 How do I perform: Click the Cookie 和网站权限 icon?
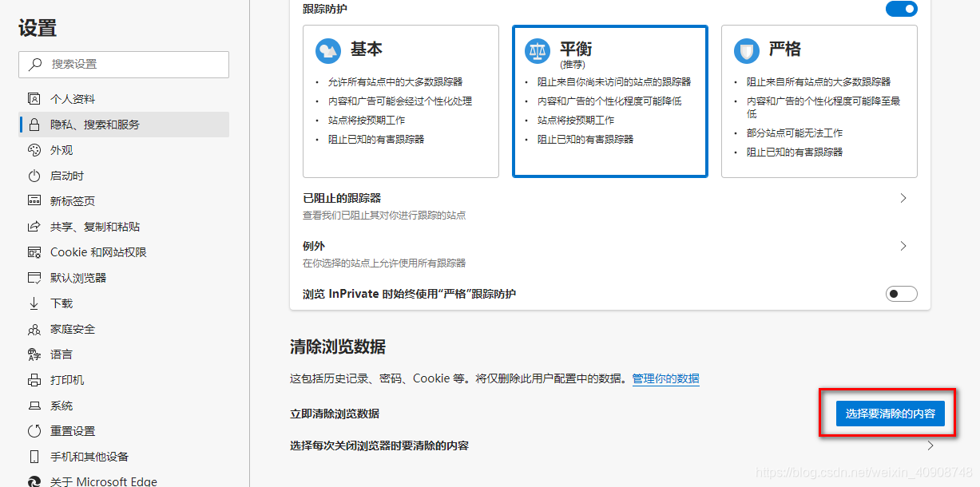[x=34, y=252]
